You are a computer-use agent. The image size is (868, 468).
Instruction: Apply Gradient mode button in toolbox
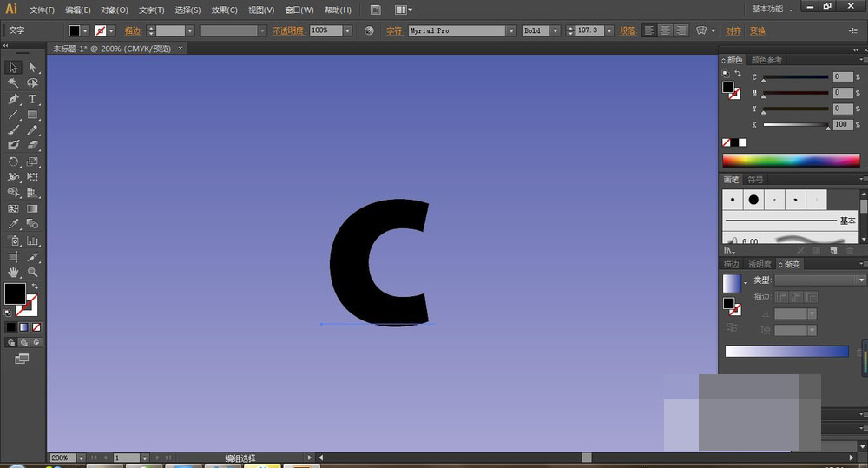23,327
